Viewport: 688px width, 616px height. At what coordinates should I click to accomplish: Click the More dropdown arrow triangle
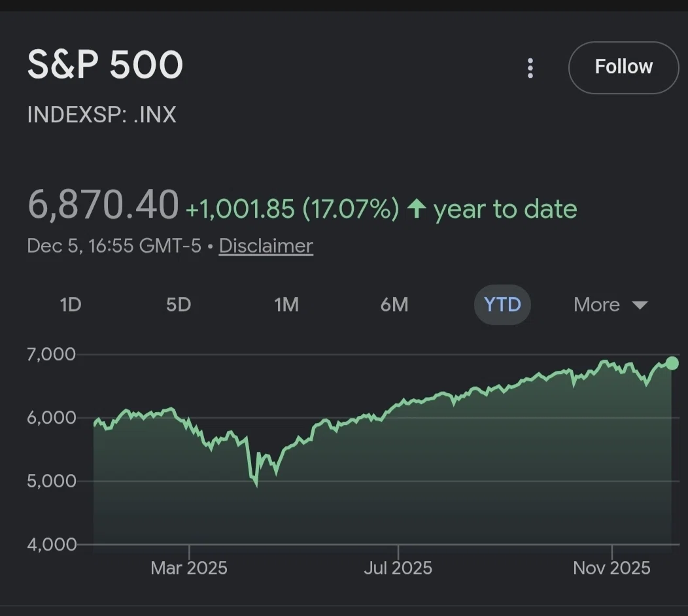(640, 305)
